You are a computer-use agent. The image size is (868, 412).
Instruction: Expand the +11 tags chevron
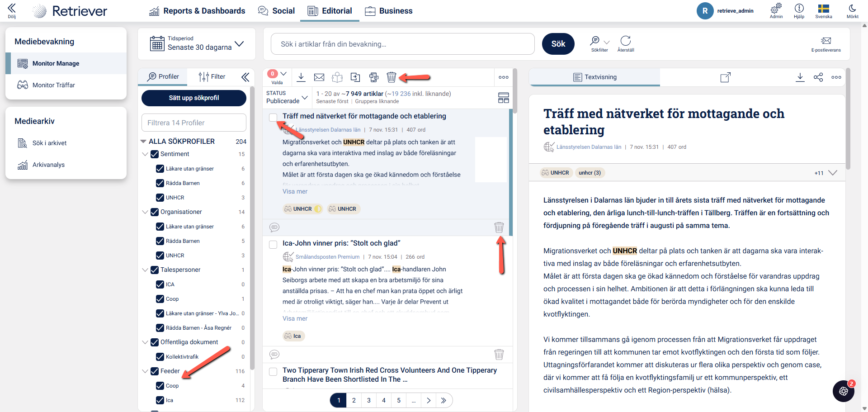tap(833, 173)
